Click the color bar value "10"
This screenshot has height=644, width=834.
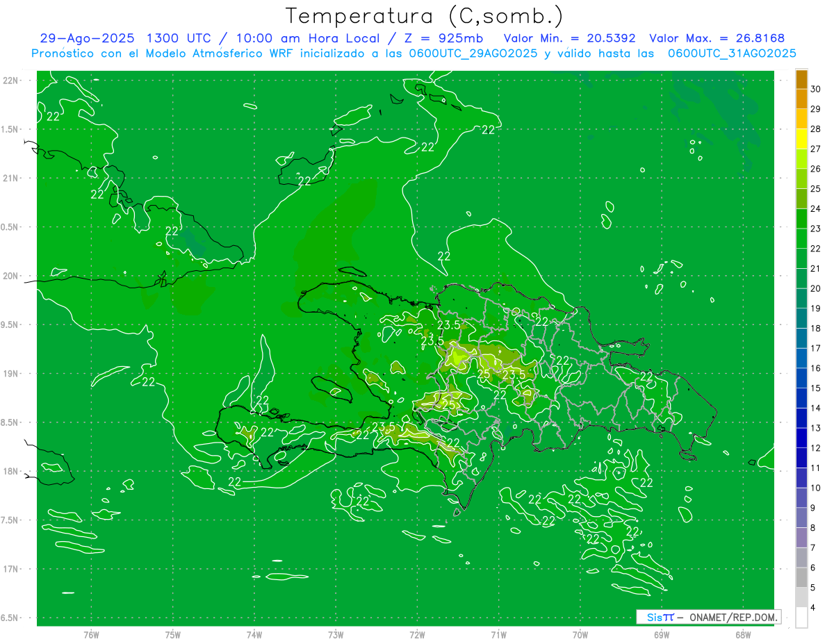816,488
